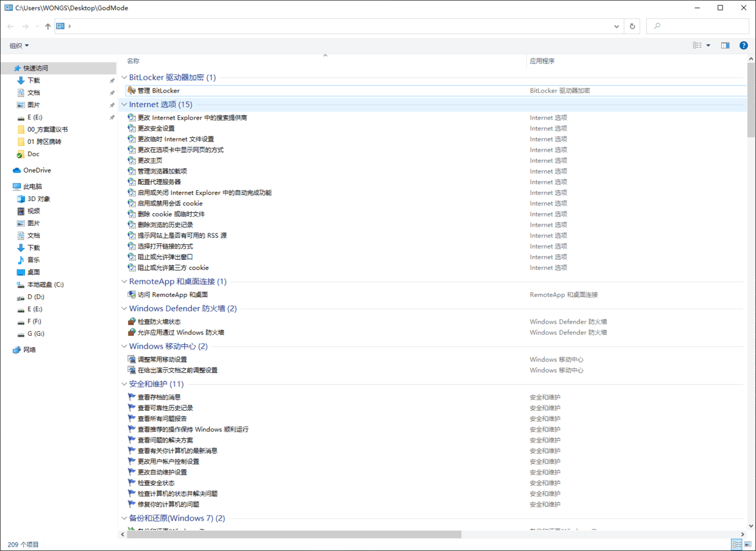Viewport: 756px width, 551px height.
Task: Collapse the Internet 选项 (15) group
Action: click(124, 104)
